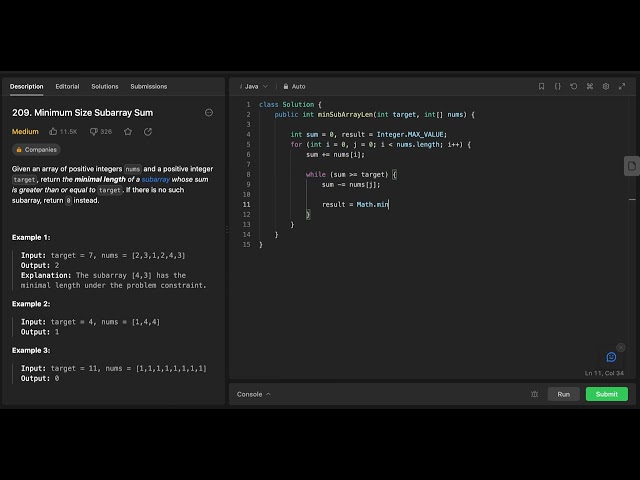Click the 'Medium' difficulty label
The width and height of the screenshot is (640, 480).
click(x=25, y=131)
